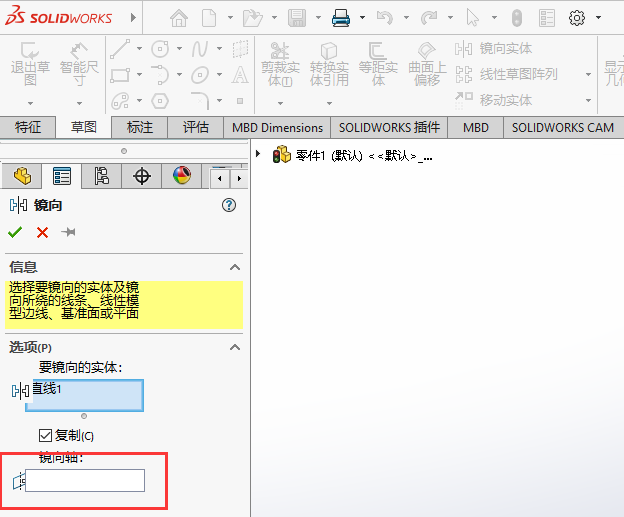Image resolution: width=624 pixels, height=517 pixels.
Task: Switch to the 标注 tab
Action: [x=140, y=127]
